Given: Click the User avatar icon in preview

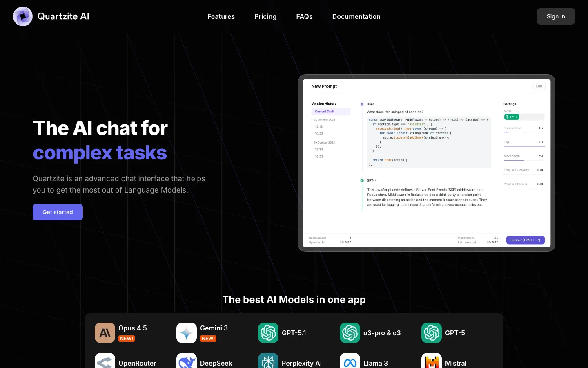Looking at the screenshot, I should (x=362, y=104).
